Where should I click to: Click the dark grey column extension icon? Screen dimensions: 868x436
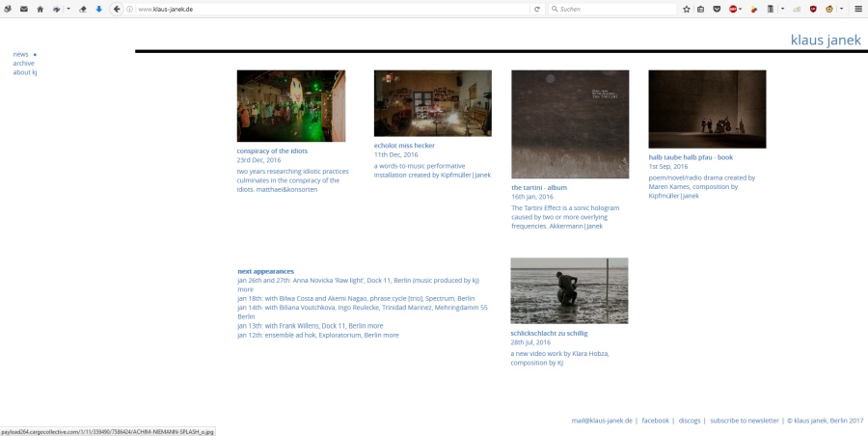click(770, 9)
